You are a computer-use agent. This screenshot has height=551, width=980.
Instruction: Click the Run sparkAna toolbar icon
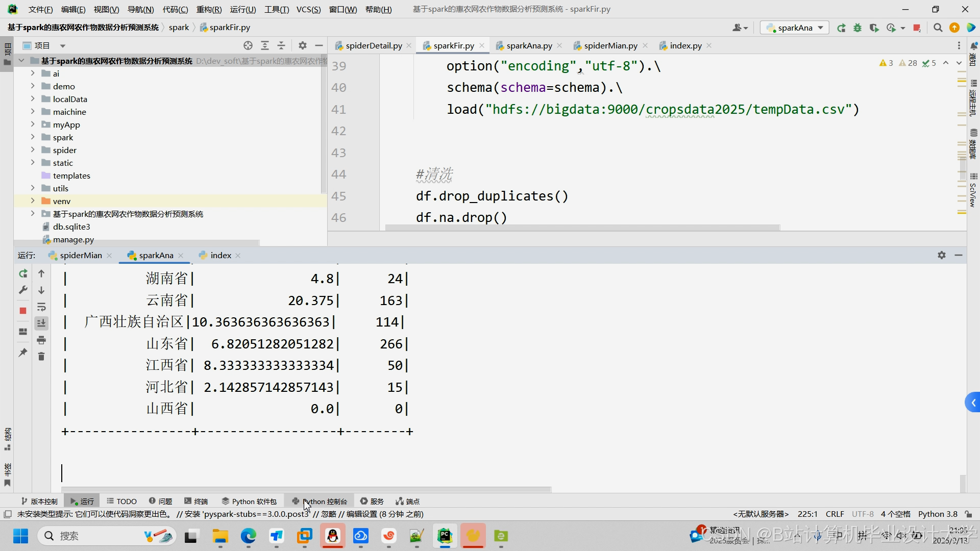coord(841,28)
